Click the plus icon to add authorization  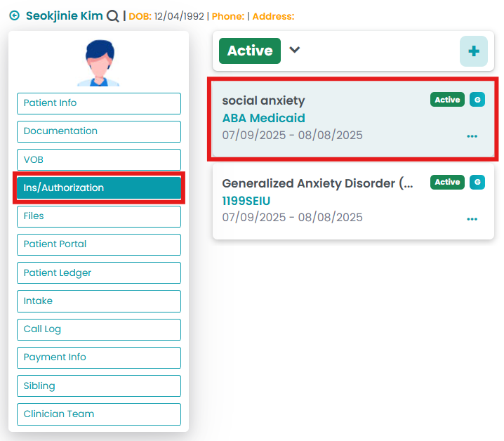[x=473, y=51]
